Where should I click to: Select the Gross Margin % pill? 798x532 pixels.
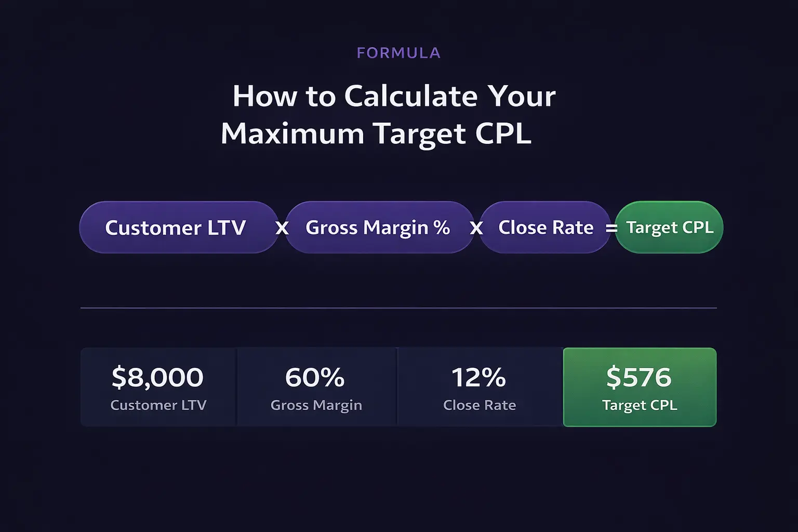point(379,227)
